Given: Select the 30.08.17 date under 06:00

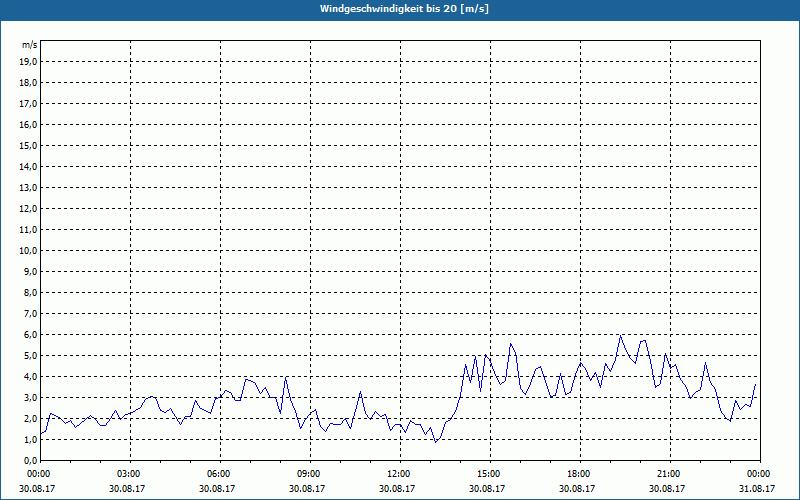Looking at the screenshot, I should pos(217,488).
